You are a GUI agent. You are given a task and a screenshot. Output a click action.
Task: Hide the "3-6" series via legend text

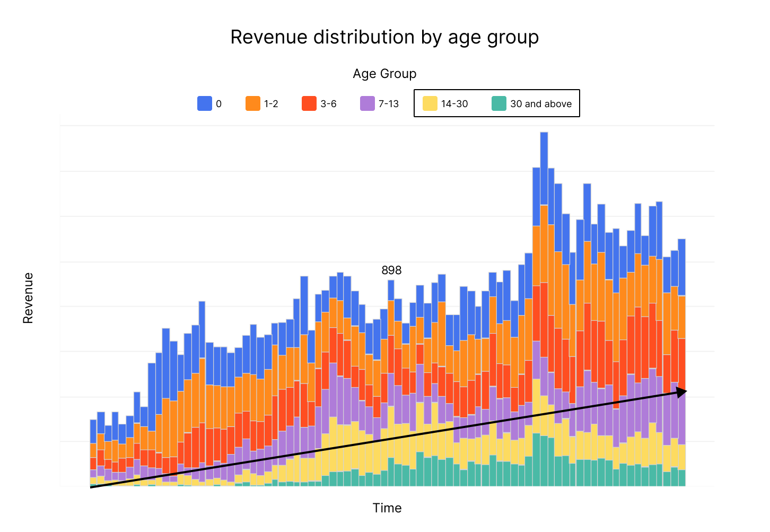tap(328, 104)
